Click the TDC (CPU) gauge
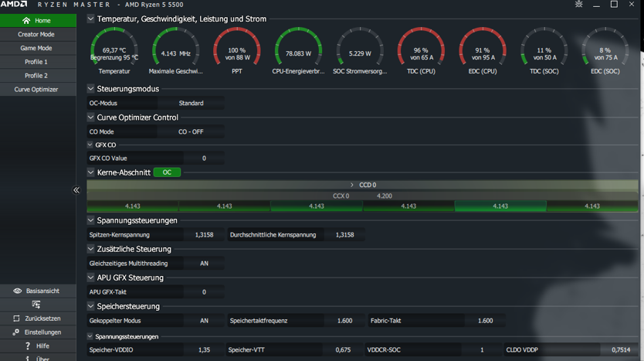This screenshot has height=361, width=644. tap(421, 51)
